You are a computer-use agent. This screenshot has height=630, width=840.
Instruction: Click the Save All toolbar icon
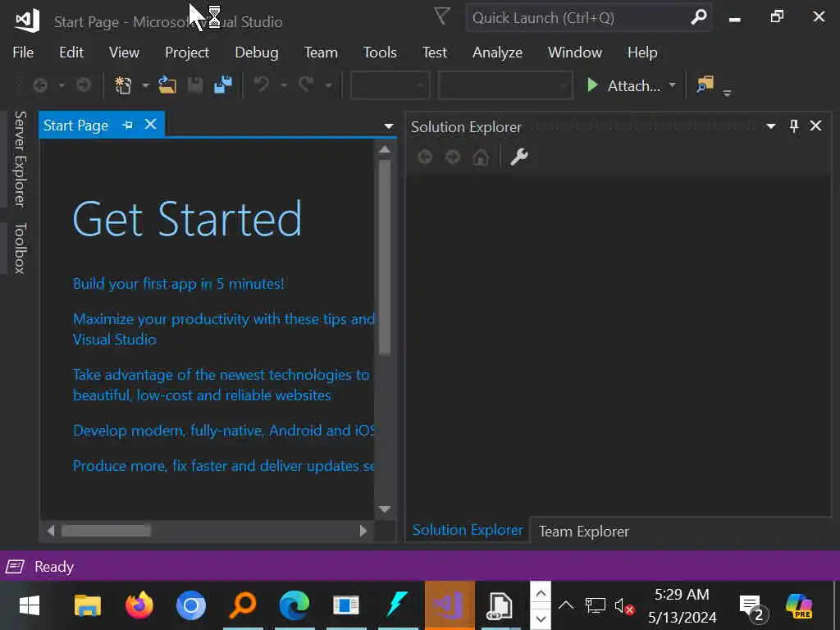(x=223, y=85)
